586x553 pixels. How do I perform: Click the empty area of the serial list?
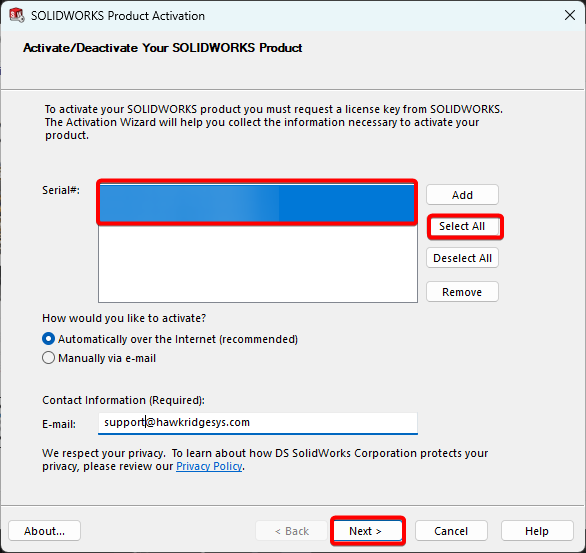(x=257, y=262)
